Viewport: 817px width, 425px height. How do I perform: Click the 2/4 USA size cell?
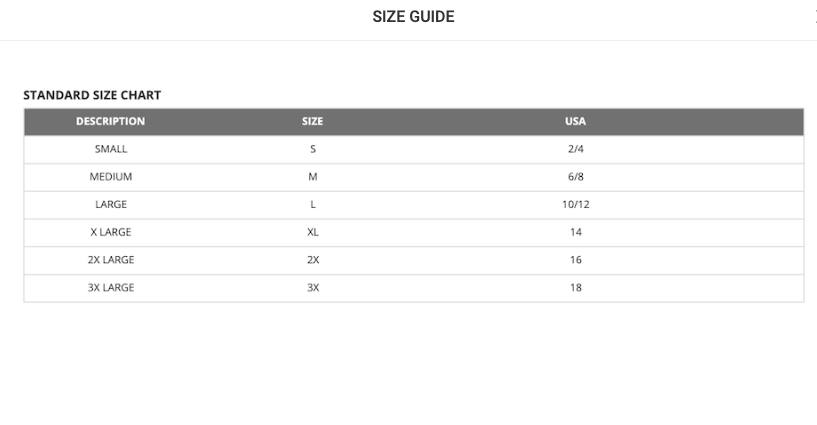(x=575, y=149)
